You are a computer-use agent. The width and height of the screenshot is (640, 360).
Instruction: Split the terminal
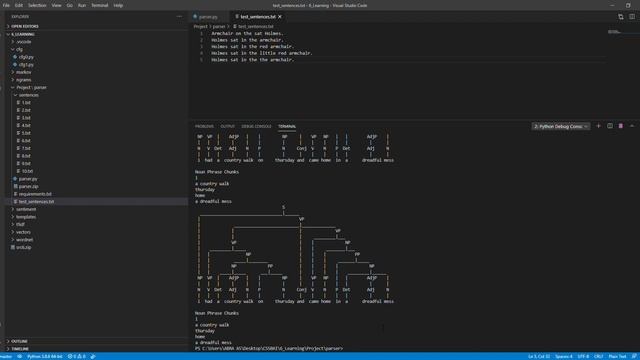[x=610, y=126]
